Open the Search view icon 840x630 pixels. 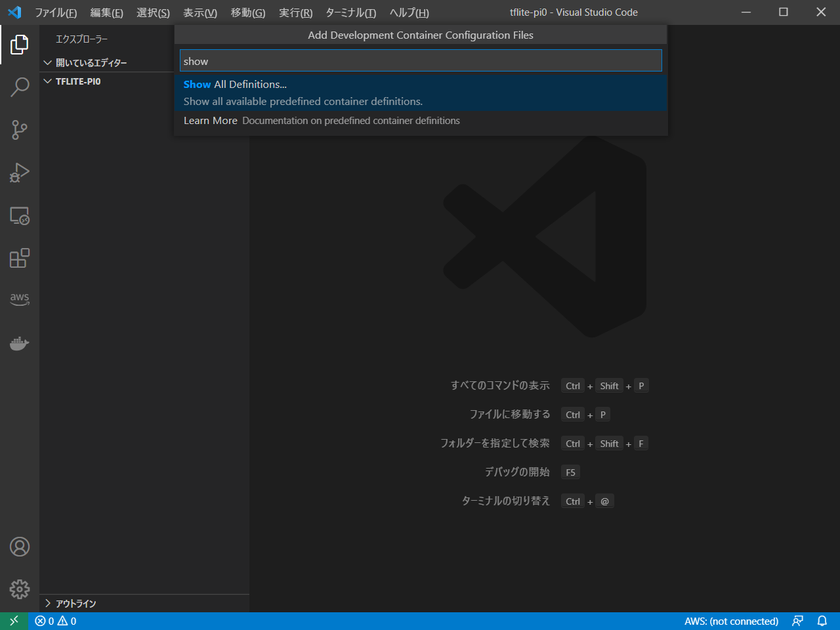pos(20,87)
